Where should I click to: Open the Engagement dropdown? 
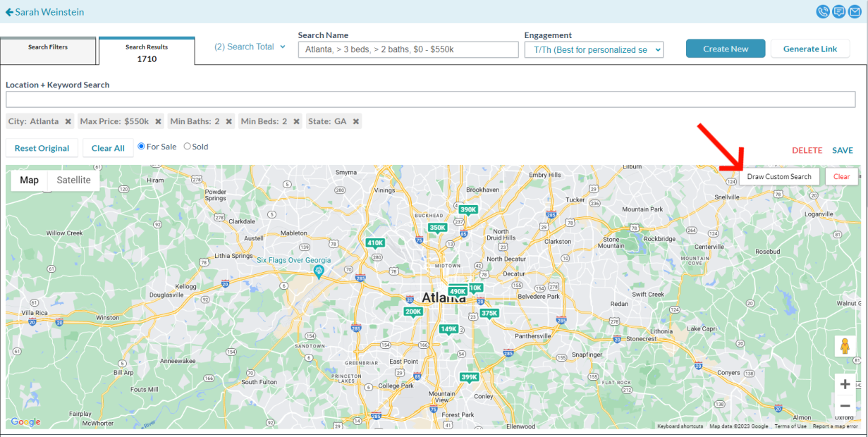(x=594, y=49)
